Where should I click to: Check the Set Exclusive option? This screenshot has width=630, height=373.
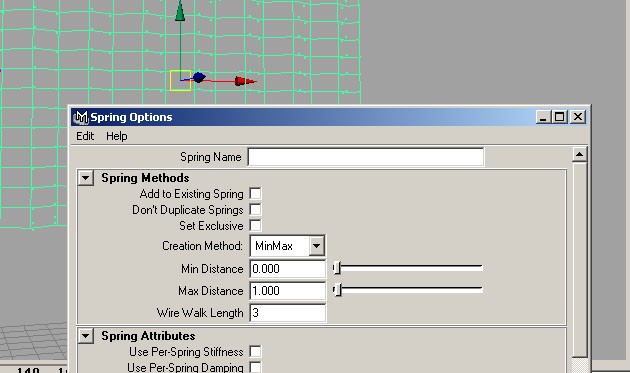255,225
